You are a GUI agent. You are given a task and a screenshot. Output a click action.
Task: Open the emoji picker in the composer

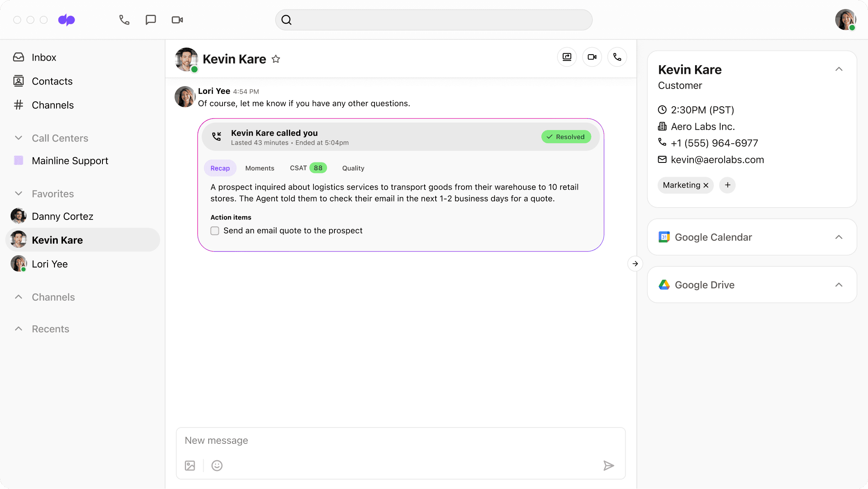(x=217, y=465)
